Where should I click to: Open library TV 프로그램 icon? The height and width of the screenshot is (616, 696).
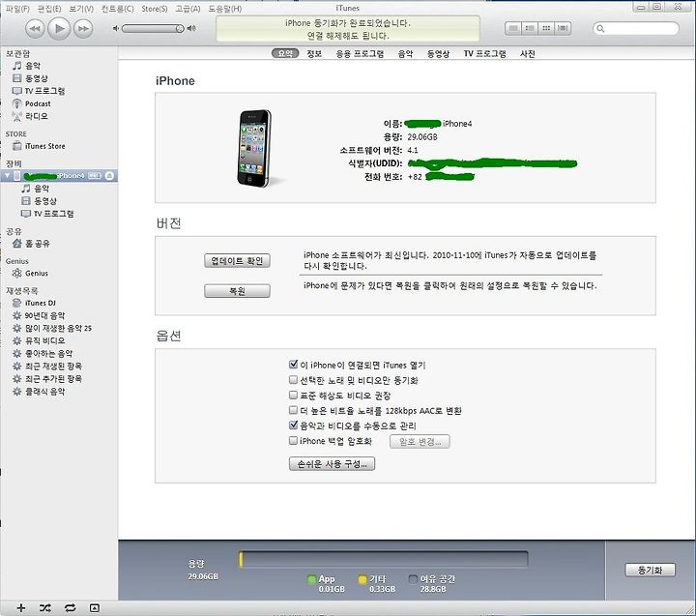(x=39, y=91)
